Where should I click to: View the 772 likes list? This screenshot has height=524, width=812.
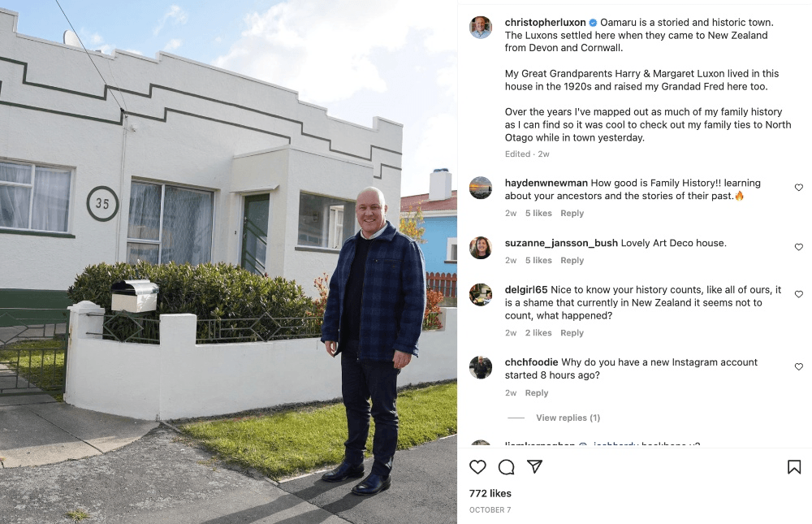(x=490, y=493)
